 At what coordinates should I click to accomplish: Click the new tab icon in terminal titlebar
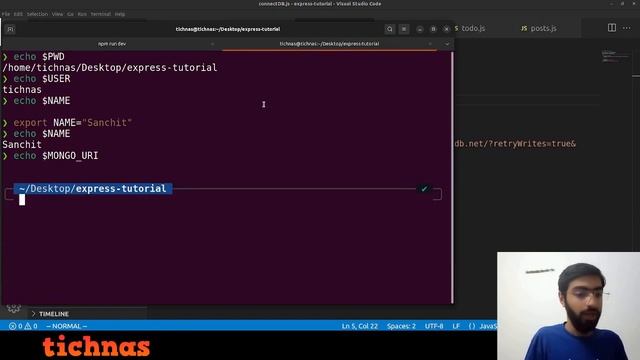pos(10,29)
